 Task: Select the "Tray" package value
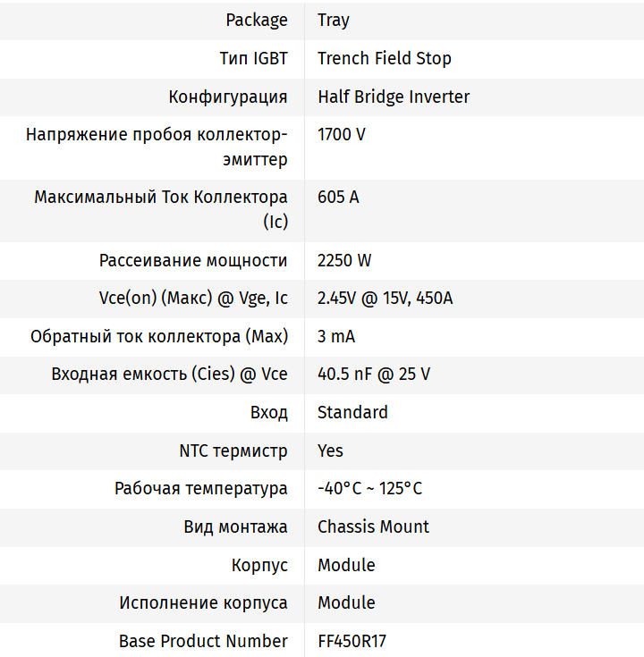[334, 20]
